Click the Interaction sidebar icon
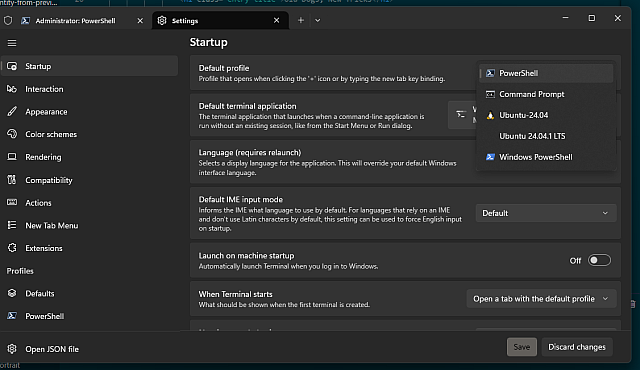 (x=12, y=89)
